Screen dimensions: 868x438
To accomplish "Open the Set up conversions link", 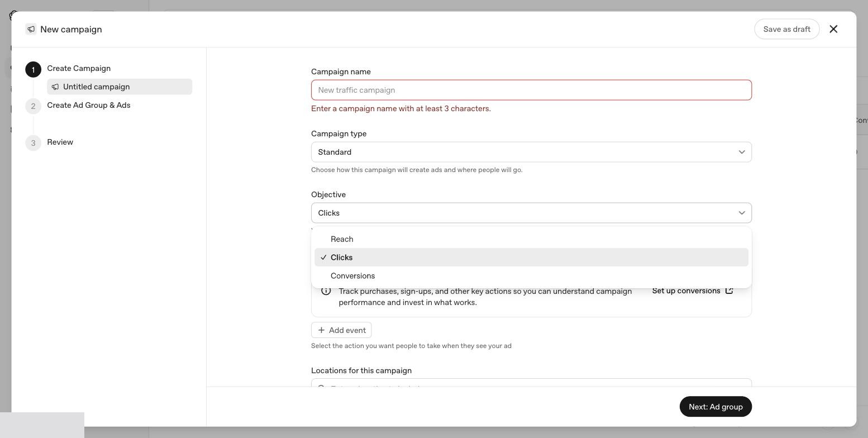I will coord(692,291).
